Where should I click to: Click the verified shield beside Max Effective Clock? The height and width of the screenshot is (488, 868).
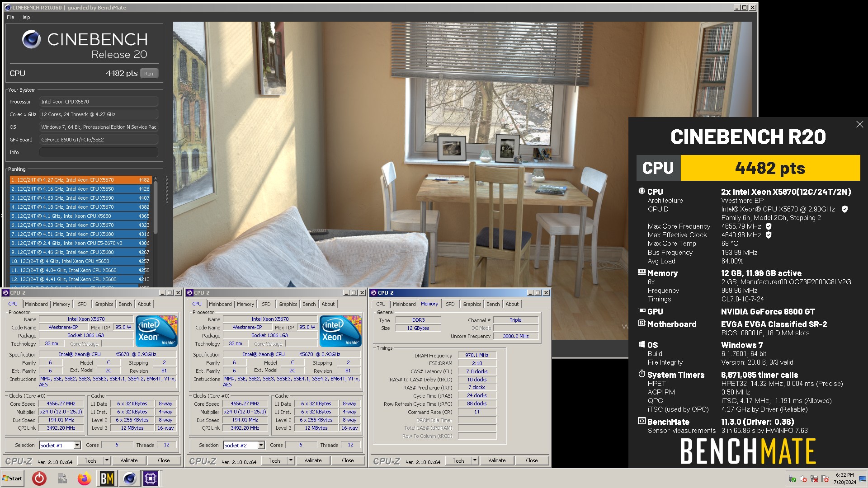coord(769,235)
